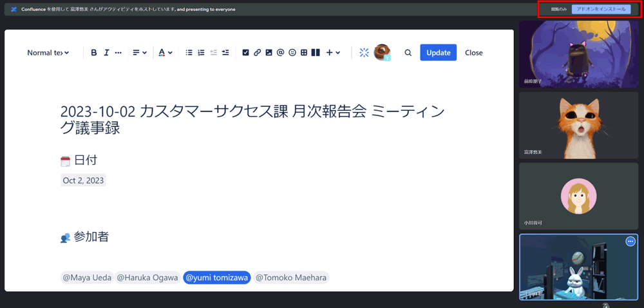The width and height of the screenshot is (644, 308).
Task: Click the @Tomoko Maehara mention
Action: 291,278
